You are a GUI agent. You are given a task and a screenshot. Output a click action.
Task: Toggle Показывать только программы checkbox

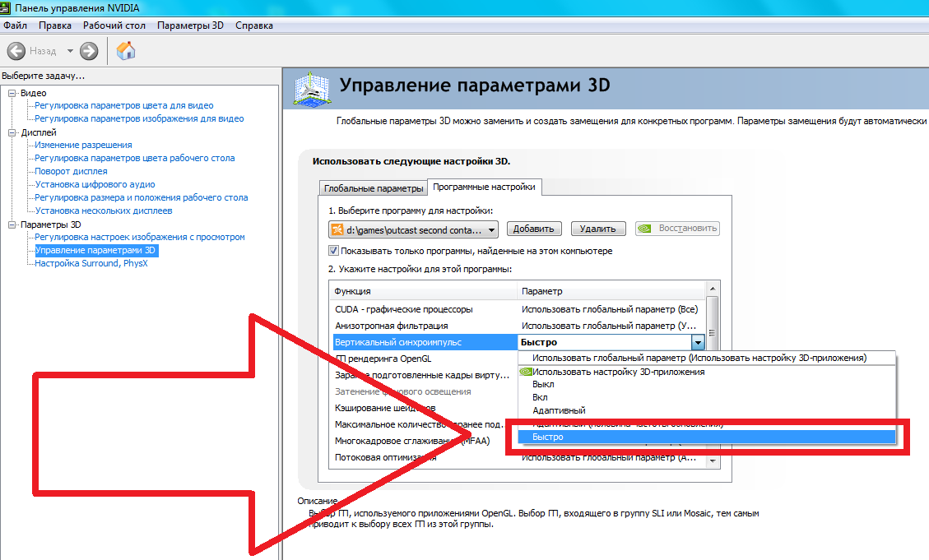[333, 251]
